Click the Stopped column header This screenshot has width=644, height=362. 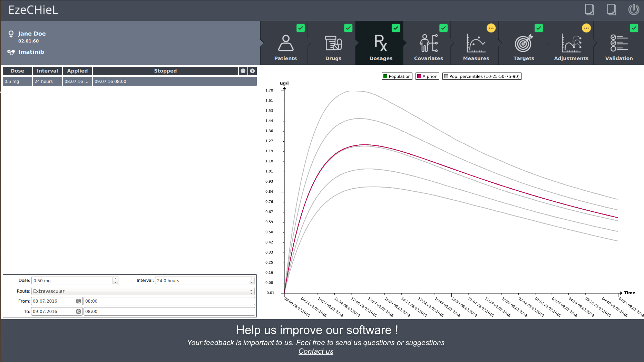click(x=165, y=71)
